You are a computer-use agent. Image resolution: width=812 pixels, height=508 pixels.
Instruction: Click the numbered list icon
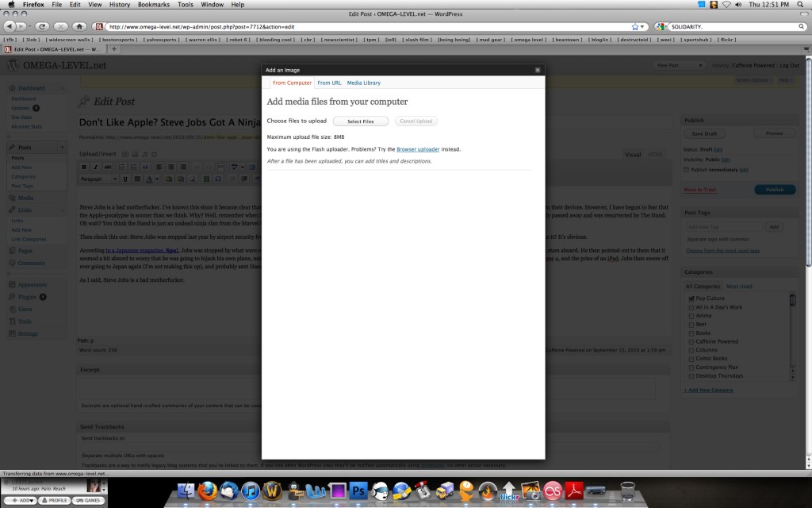click(x=133, y=167)
